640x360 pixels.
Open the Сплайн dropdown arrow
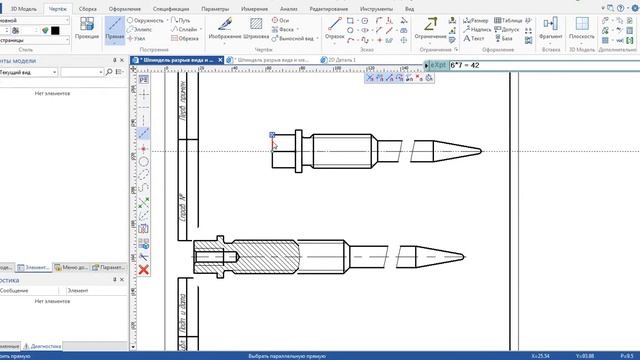[x=200, y=29]
